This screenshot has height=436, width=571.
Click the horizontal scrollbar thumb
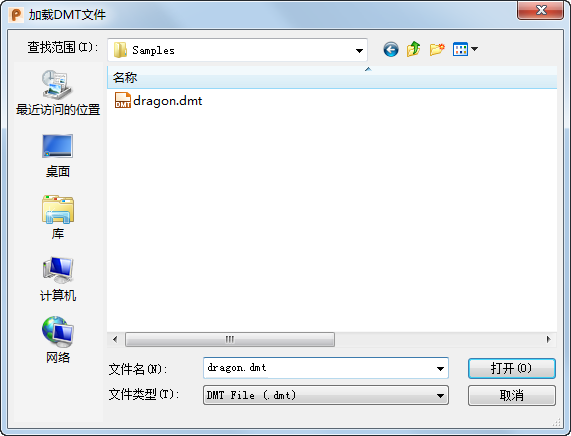[x=230, y=339]
